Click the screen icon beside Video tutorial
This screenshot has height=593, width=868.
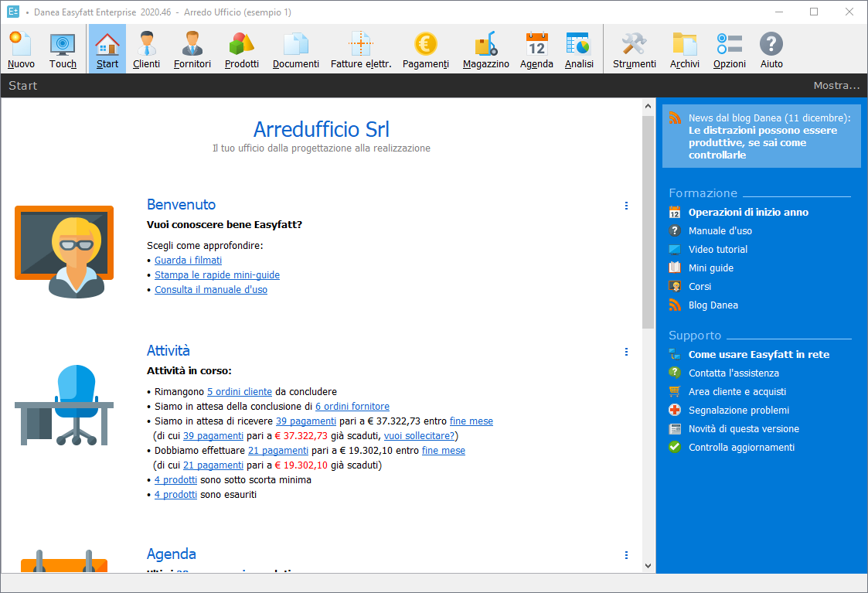pyautogui.click(x=675, y=250)
